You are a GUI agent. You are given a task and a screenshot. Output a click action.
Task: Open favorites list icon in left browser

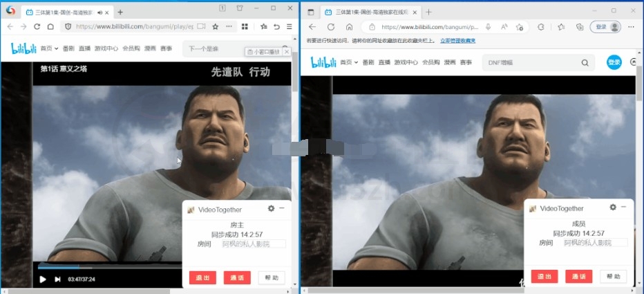264,27
